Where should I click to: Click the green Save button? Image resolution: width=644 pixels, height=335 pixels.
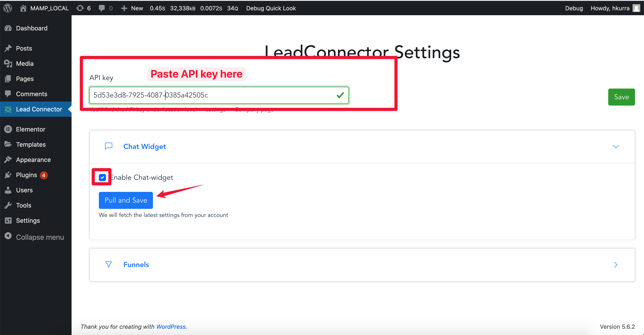click(x=621, y=97)
